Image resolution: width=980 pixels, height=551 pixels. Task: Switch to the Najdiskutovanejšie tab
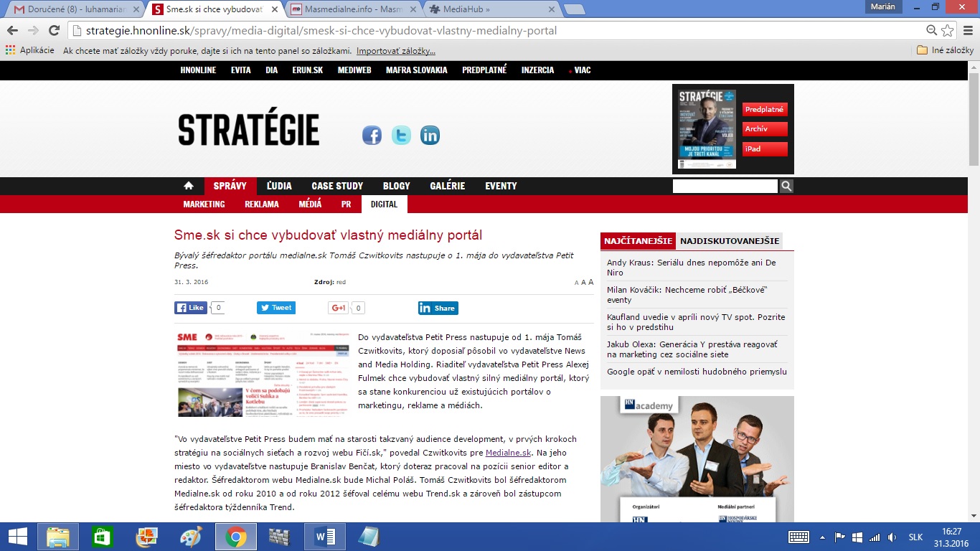click(x=729, y=241)
